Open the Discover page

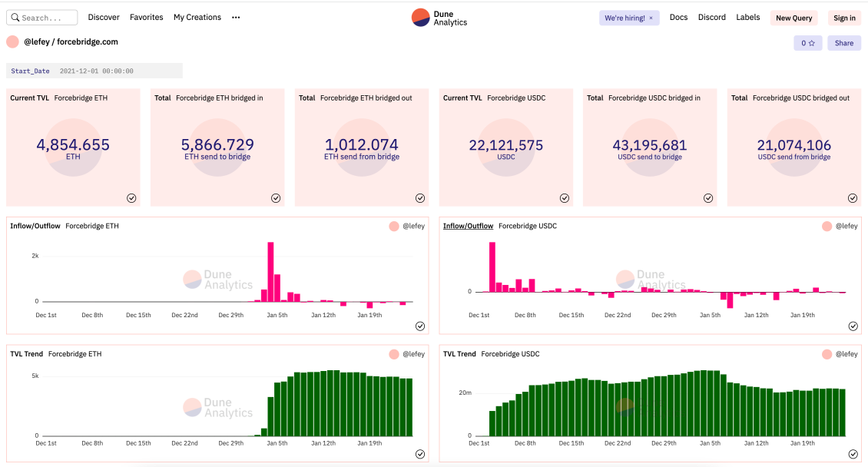104,18
